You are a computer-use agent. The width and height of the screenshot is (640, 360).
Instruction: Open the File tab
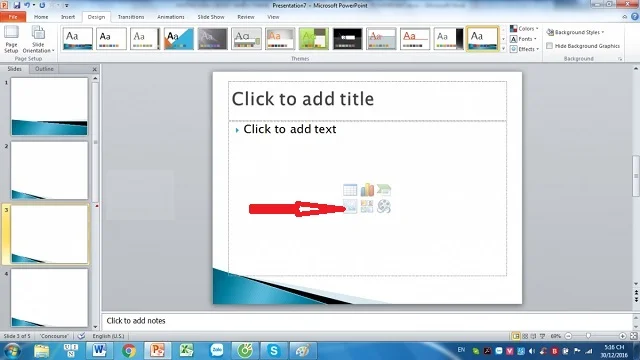(13, 17)
